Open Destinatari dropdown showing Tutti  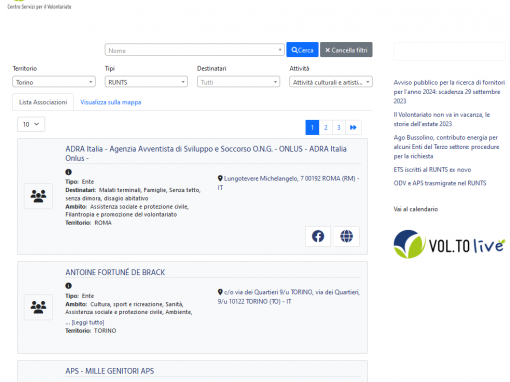[238, 82]
